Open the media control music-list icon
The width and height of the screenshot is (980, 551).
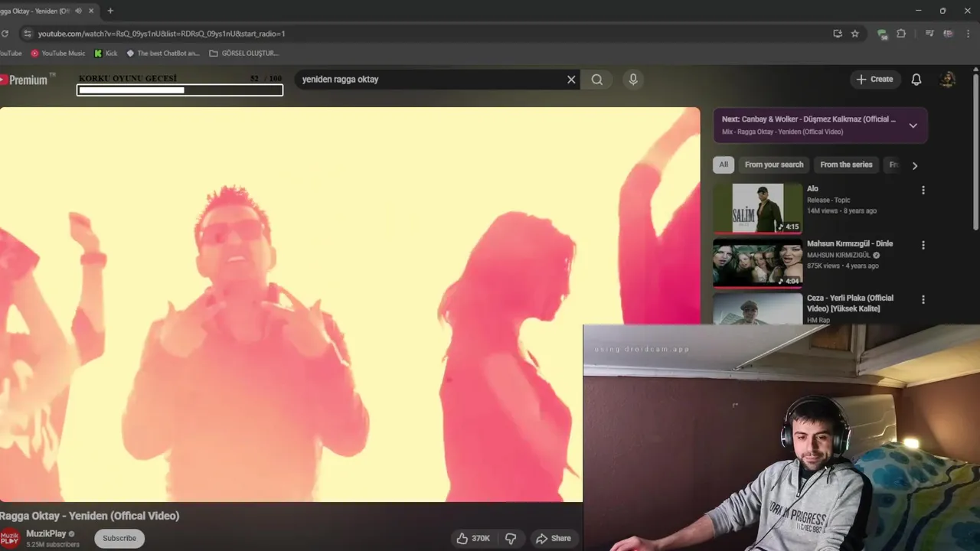coord(929,34)
